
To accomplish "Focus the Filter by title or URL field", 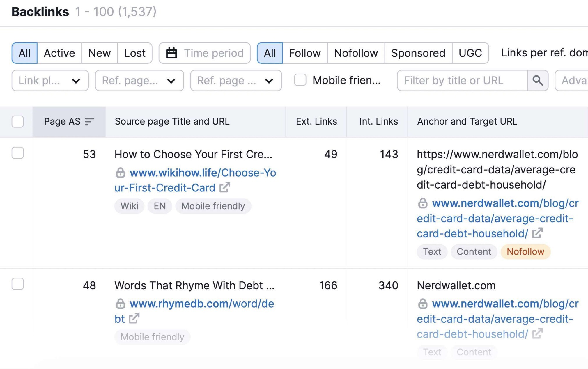I will 462,81.
